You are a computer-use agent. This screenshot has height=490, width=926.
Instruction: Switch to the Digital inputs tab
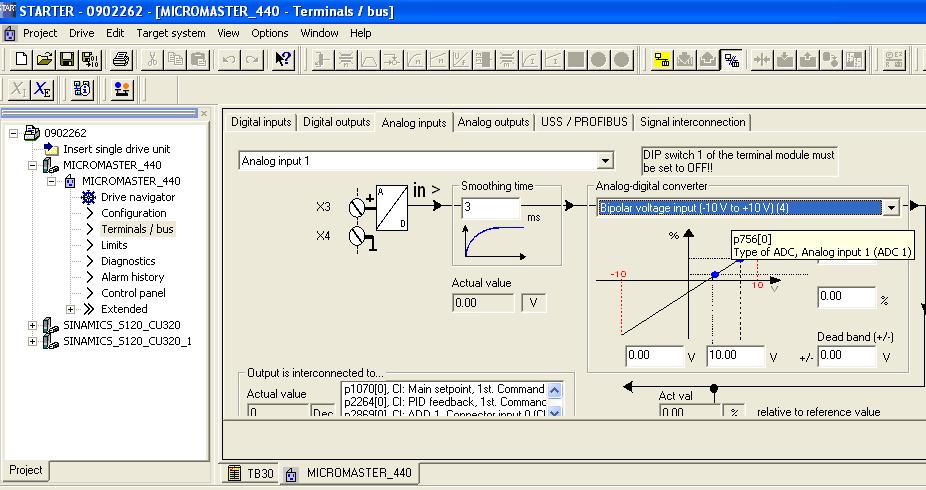(261, 122)
